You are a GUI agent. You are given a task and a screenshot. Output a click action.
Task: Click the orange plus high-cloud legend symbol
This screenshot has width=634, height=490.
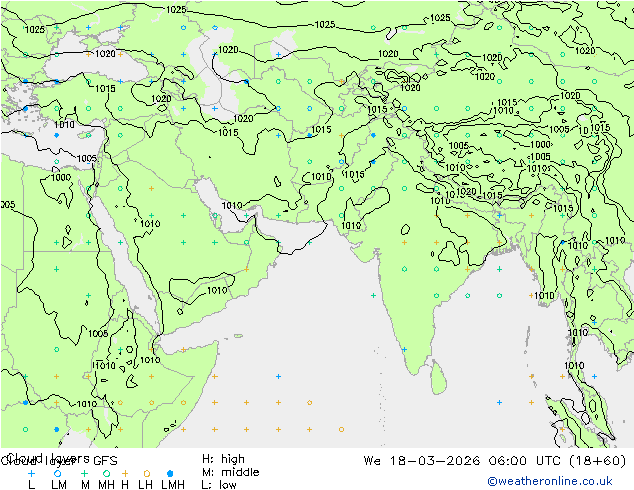pos(125,473)
